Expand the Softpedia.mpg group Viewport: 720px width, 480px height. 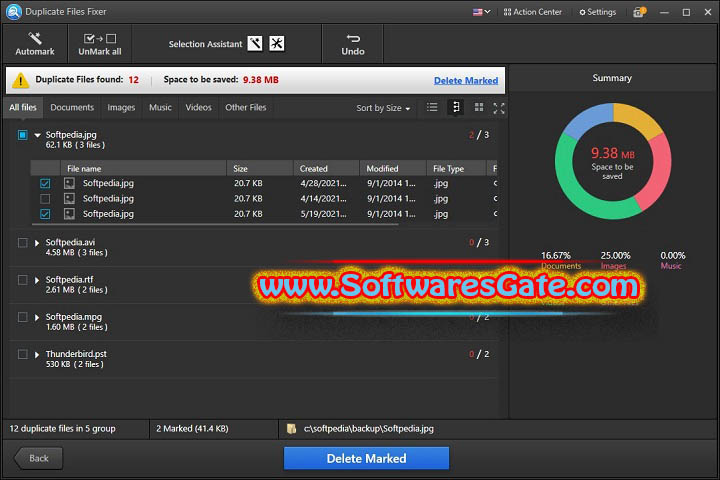click(37, 317)
